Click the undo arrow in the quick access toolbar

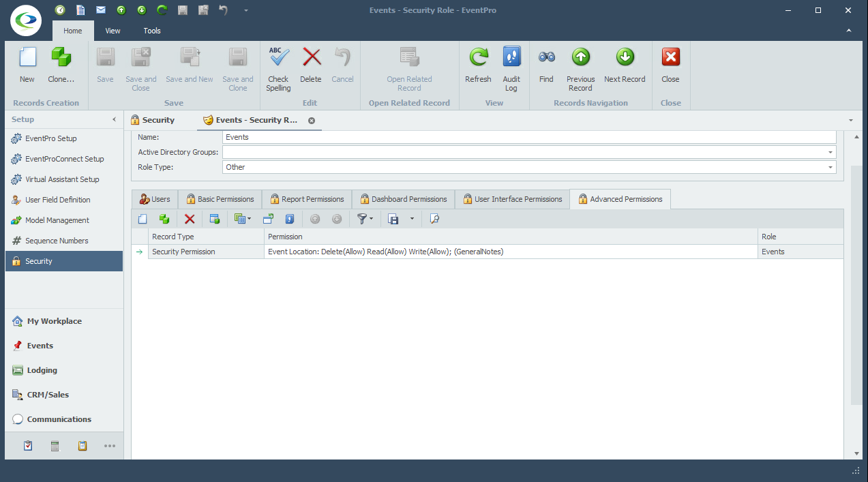[224, 10]
